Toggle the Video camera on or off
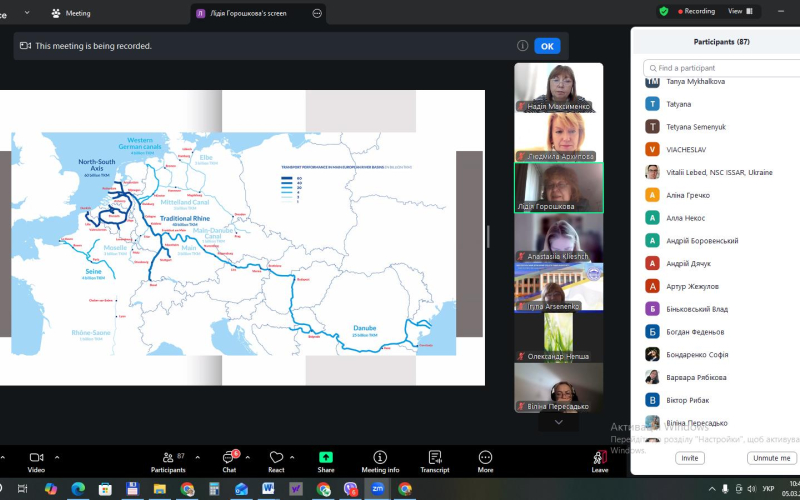The image size is (800, 500). 36,458
